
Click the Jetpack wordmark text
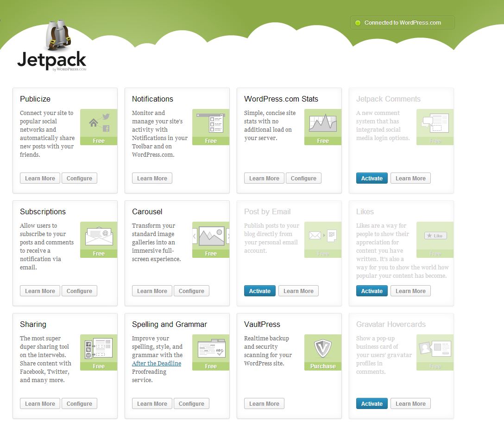click(52, 60)
